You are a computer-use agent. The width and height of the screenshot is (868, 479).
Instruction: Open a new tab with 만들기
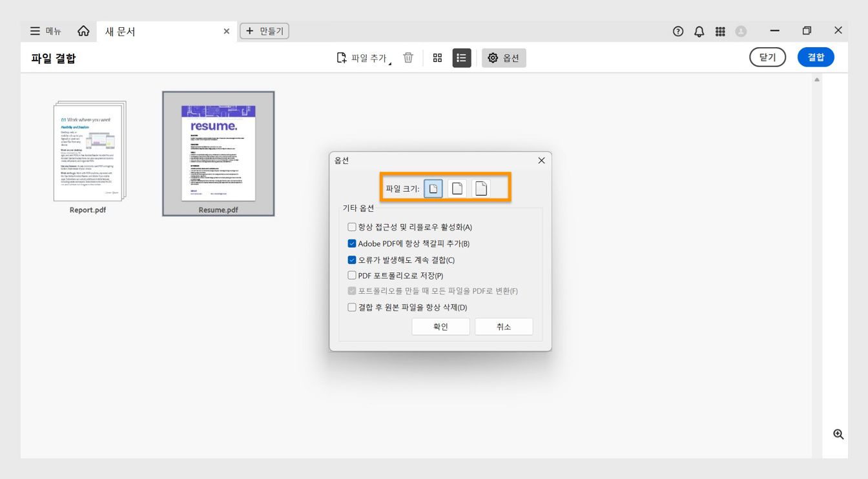tap(264, 30)
